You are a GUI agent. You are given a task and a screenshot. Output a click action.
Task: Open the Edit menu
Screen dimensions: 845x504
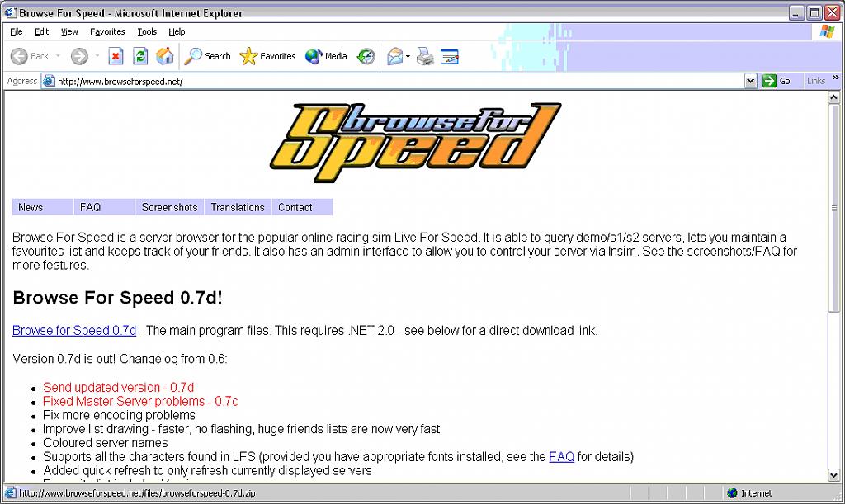pyautogui.click(x=41, y=32)
